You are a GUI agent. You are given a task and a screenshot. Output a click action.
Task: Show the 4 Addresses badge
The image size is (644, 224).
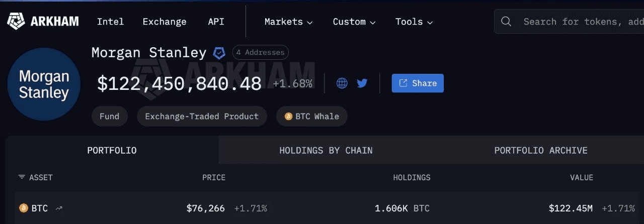click(x=260, y=52)
